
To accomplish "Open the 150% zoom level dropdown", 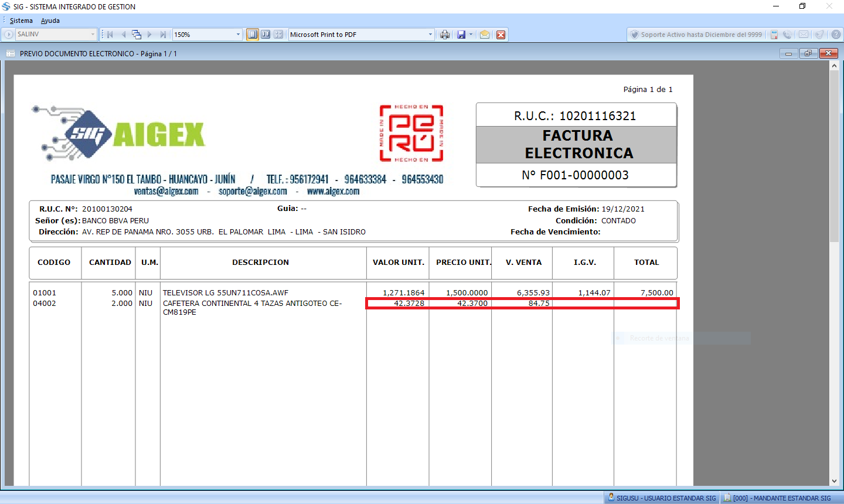I will coord(238,35).
